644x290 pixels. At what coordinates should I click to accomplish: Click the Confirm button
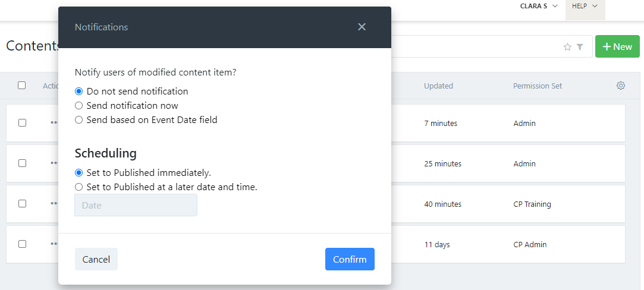(350, 259)
